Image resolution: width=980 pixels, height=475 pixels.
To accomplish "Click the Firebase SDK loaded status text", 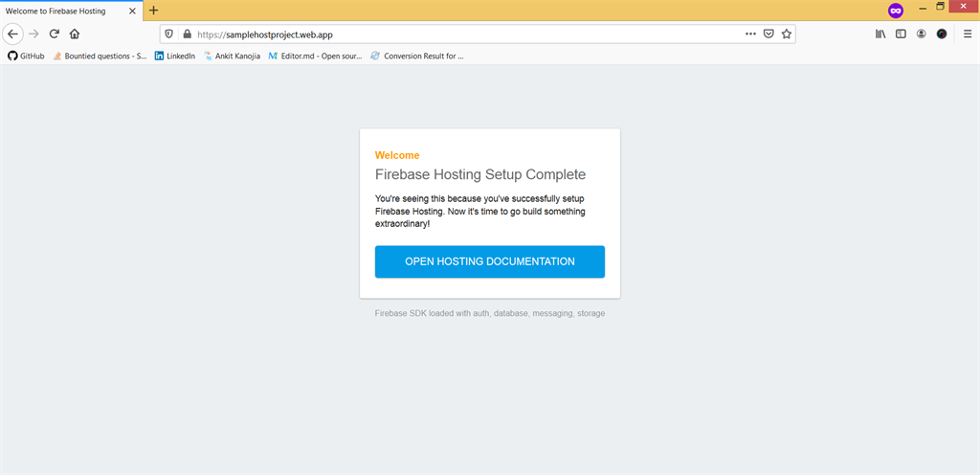I will pos(490,313).
